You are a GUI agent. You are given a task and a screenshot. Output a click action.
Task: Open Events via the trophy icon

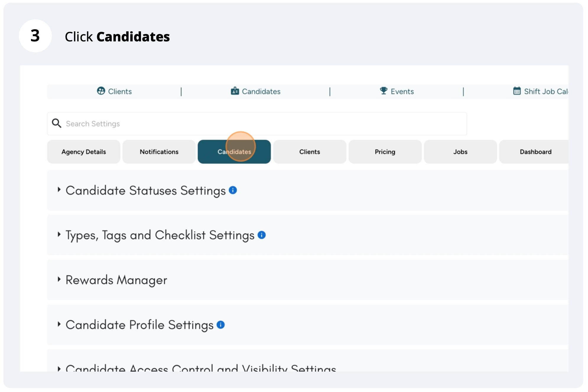point(383,91)
